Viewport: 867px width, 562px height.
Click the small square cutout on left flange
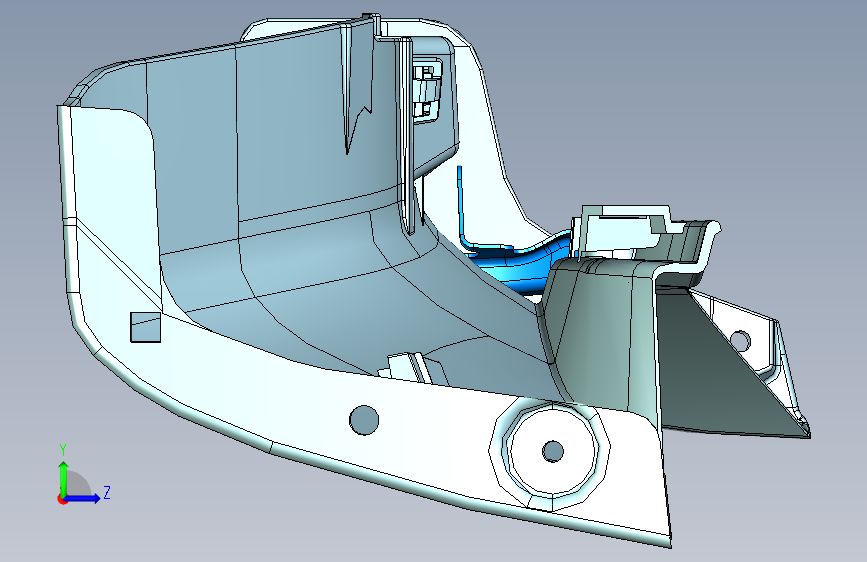145,327
